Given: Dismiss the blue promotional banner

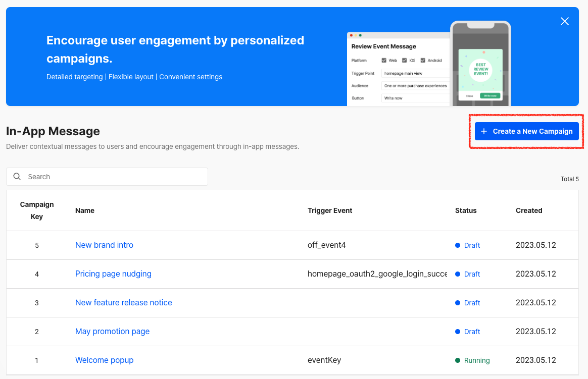Looking at the screenshot, I should [x=564, y=21].
